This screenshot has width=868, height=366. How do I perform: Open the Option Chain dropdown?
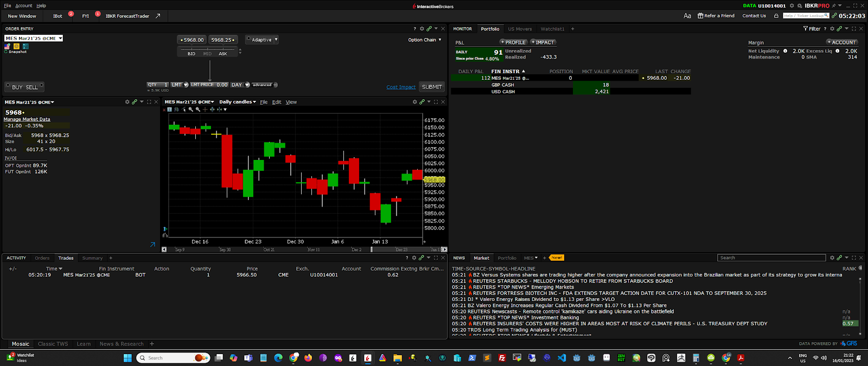pos(425,40)
